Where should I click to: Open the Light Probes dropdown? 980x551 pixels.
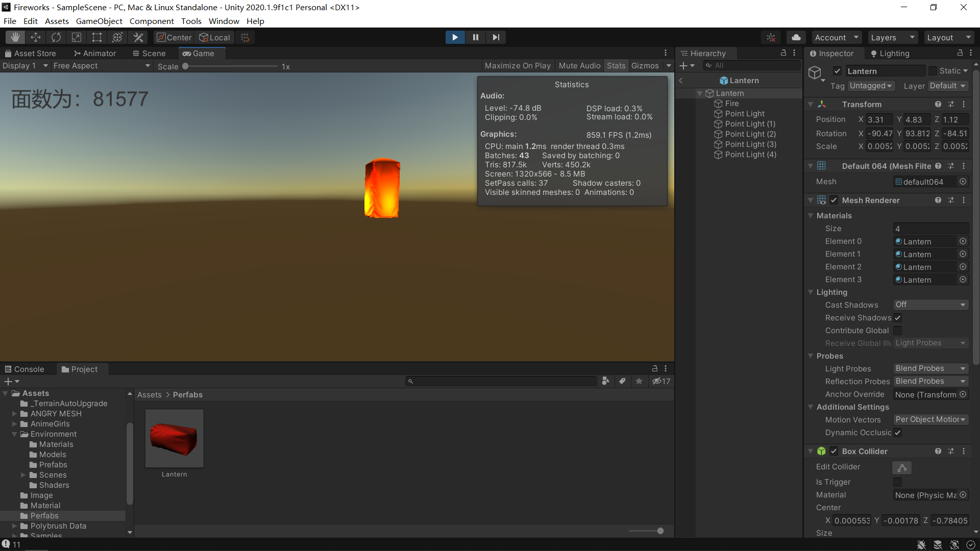pos(930,368)
